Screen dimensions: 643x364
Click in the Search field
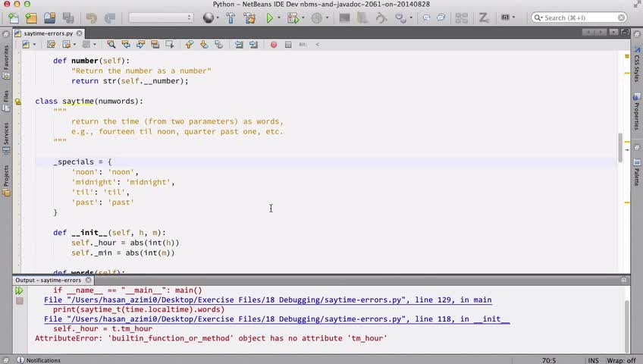click(579, 17)
